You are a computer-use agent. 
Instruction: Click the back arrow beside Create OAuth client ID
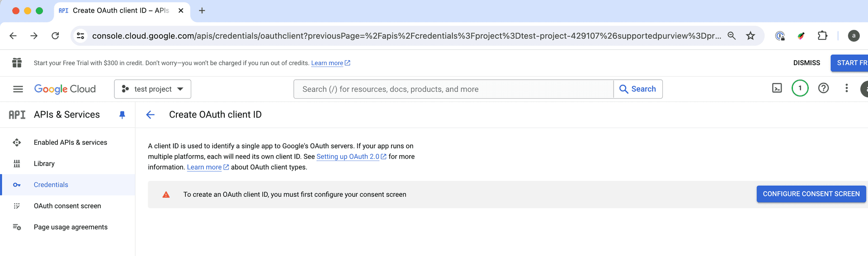pos(151,115)
